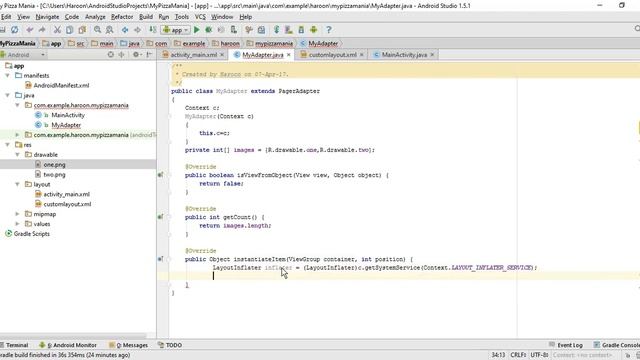The image size is (640, 360).
Task: Open the Android Monitor tool window
Action: click(68, 345)
